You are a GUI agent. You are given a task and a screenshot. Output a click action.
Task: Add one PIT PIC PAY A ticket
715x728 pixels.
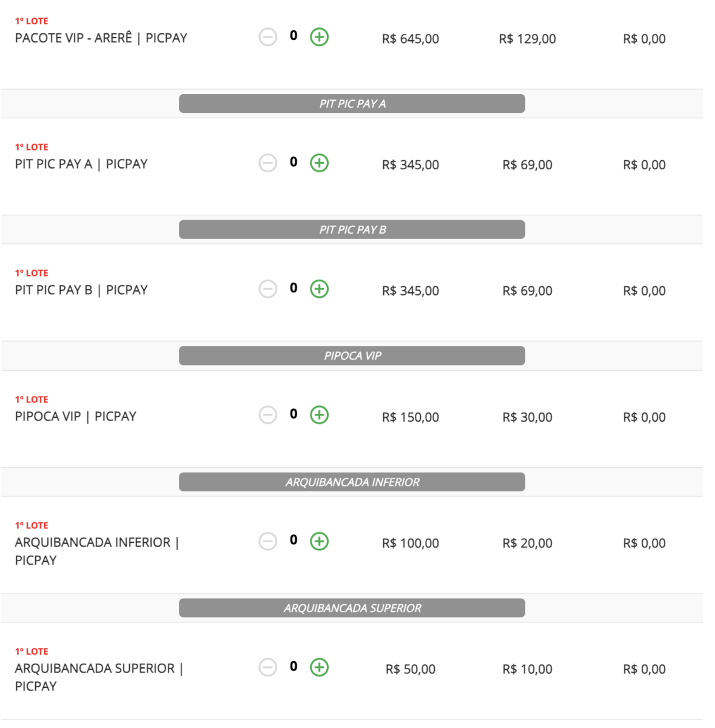tap(319, 163)
